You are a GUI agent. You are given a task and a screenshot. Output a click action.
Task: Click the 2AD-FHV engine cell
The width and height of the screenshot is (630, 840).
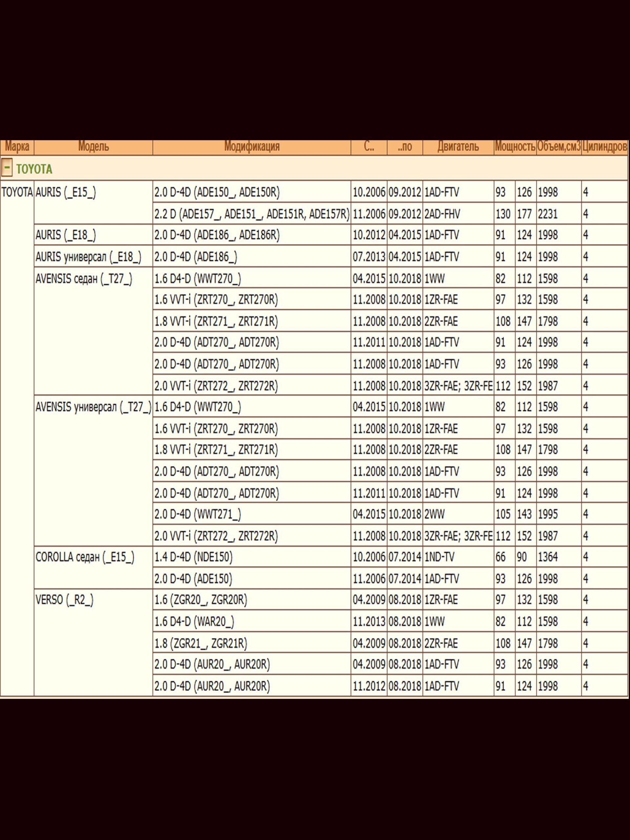coord(442,214)
